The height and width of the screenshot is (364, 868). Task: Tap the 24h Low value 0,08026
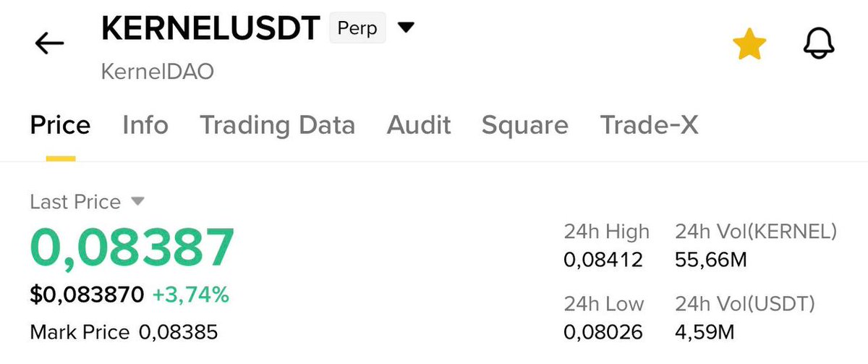603,332
